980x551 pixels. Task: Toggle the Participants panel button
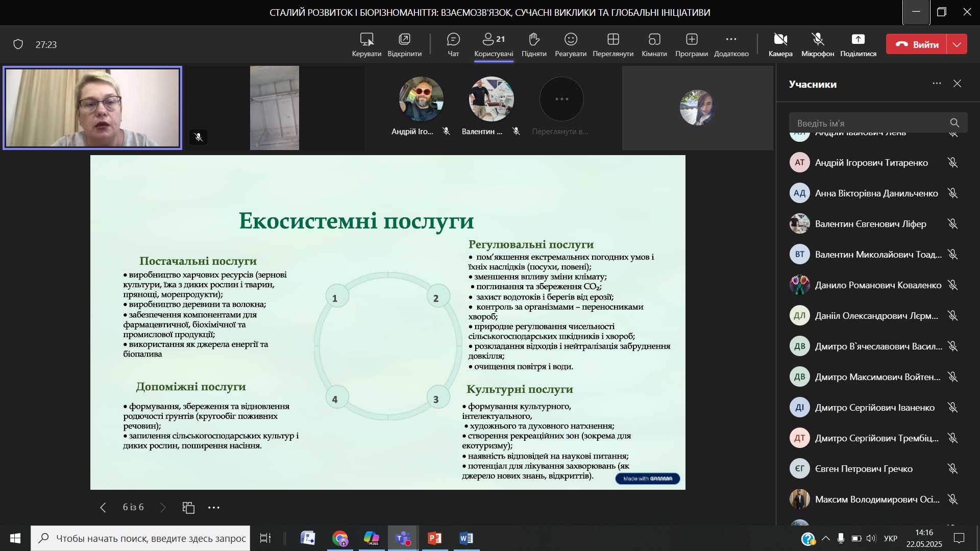pyautogui.click(x=493, y=40)
